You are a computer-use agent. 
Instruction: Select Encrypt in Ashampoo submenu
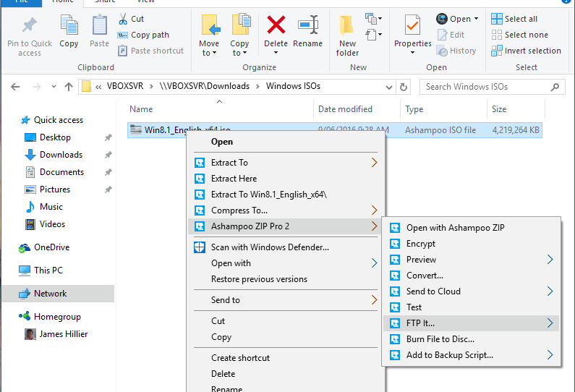click(472, 244)
